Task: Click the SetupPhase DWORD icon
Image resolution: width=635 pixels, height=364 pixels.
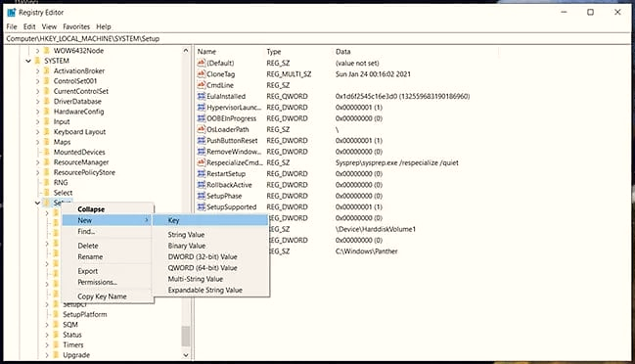Action: click(202, 196)
